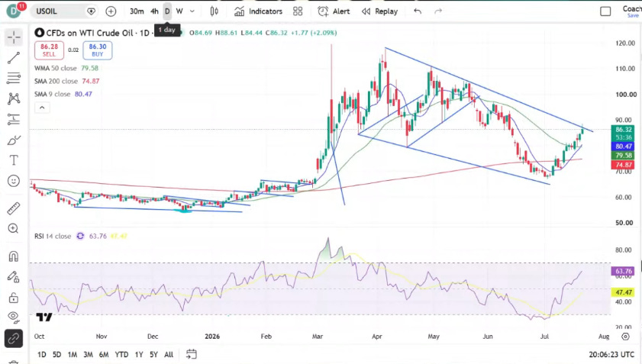This screenshot has height=364, width=642.
Task: Click the TradingView logo on chart
Action: (44, 317)
